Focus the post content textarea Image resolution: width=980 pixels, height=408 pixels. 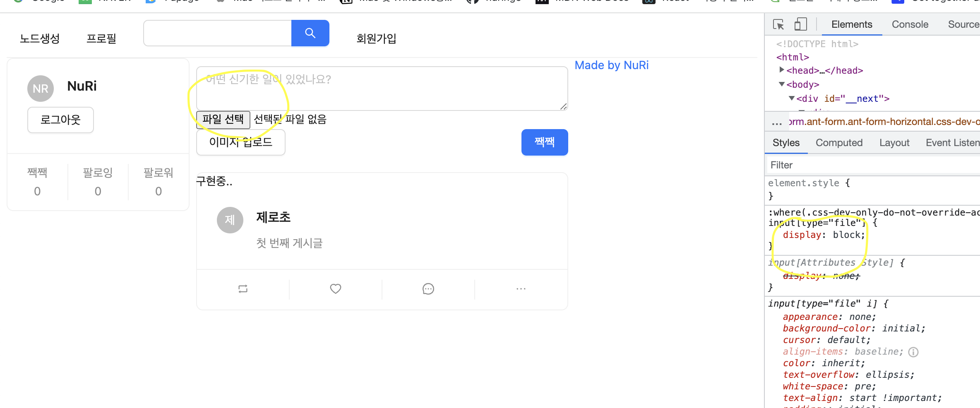(382, 89)
